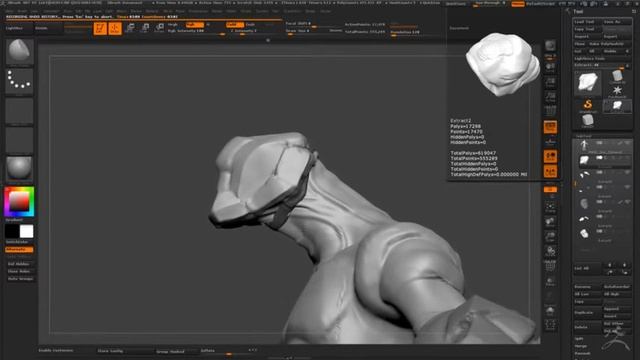This screenshot has height=360, width=640.
Task: Activate the Draw mode button
Action: pos(115,28)
